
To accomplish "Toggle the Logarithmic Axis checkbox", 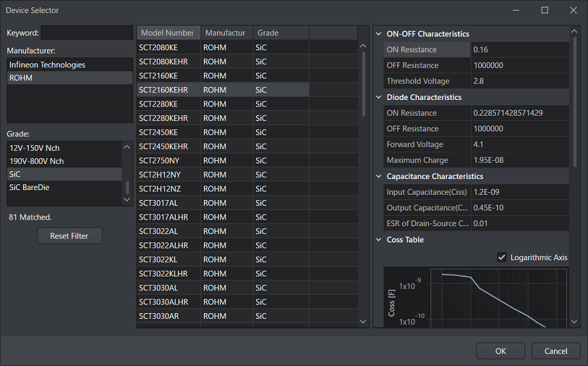I will [501, 258].
